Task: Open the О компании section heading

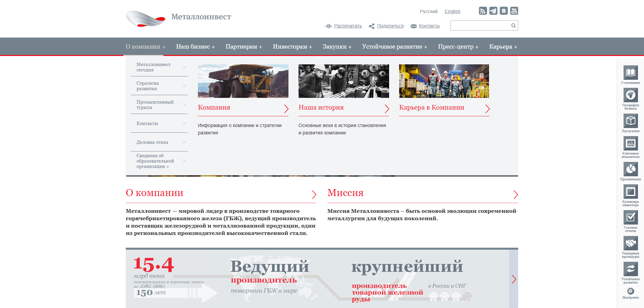Action: click(x=155, y=193)
